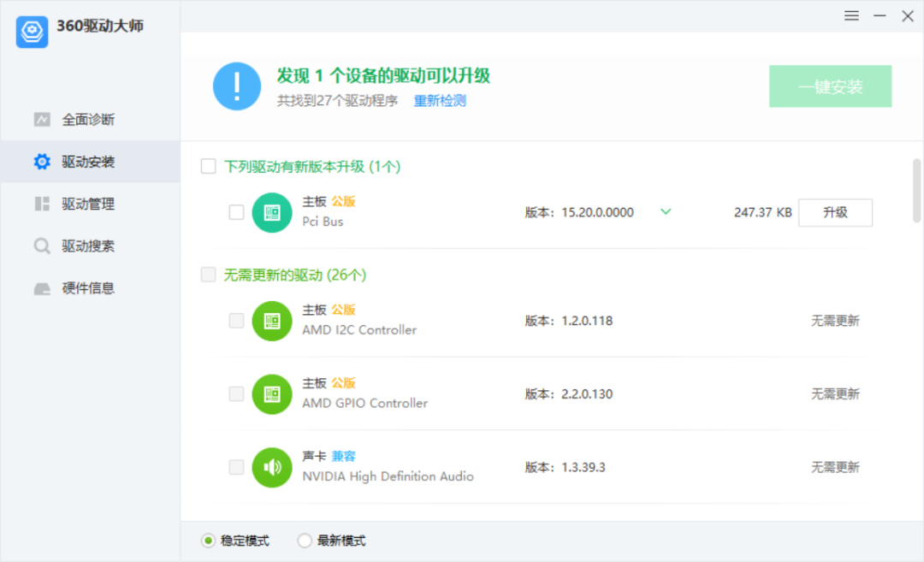Click 无需更新 status for AMD GPIO Controller
The image size is (924, 562).
(835, 394)
